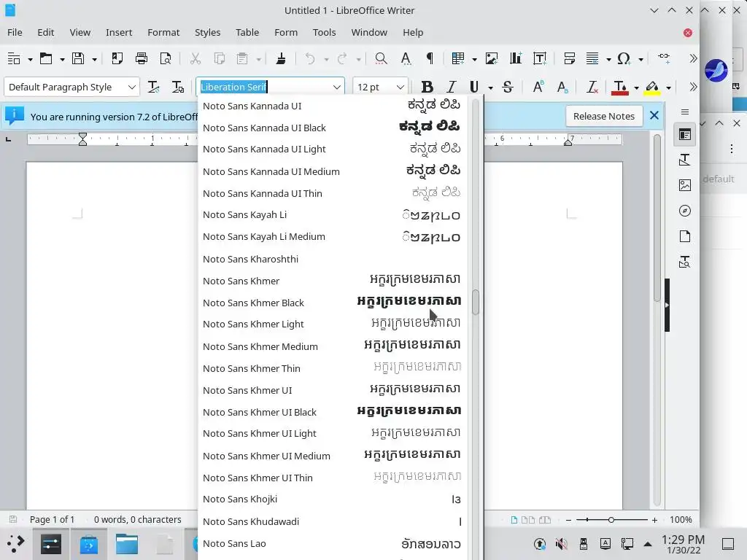The image size is (747, 560).
Task: Click inside the Font Name input field
Action: coord(263,87)
